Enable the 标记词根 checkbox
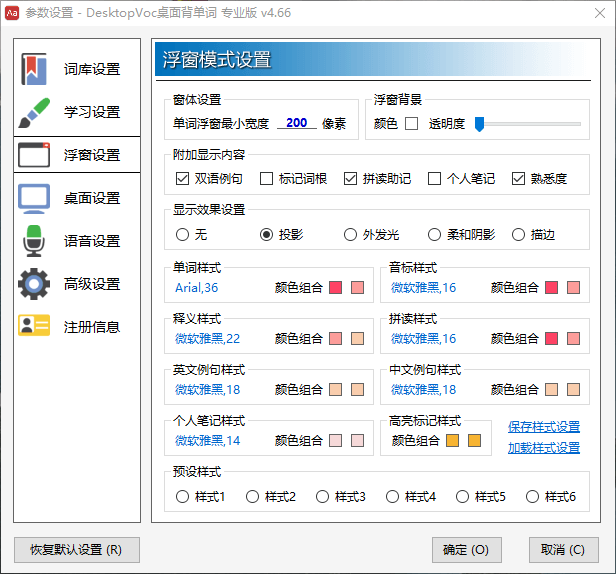This screenshot has height=574, width=616. pos(266,179)
